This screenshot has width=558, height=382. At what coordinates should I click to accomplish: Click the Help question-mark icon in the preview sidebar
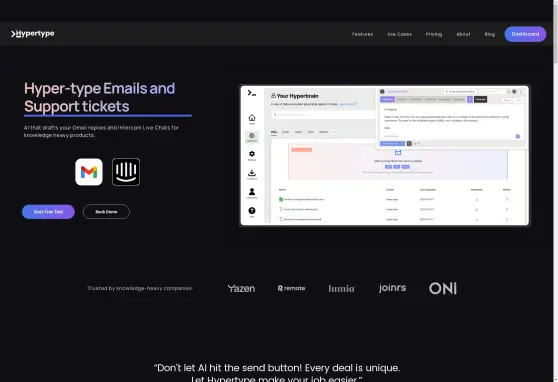point(252,212)
